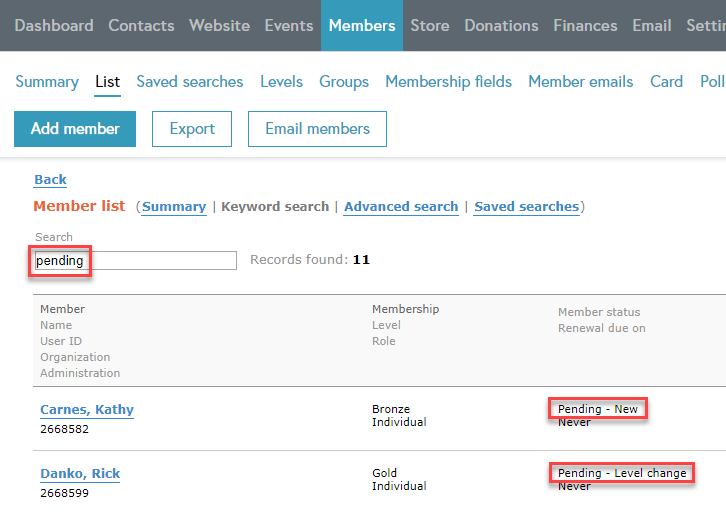Click the Email members button
This screenshot has width=726, height=514.
pos(317,129)
